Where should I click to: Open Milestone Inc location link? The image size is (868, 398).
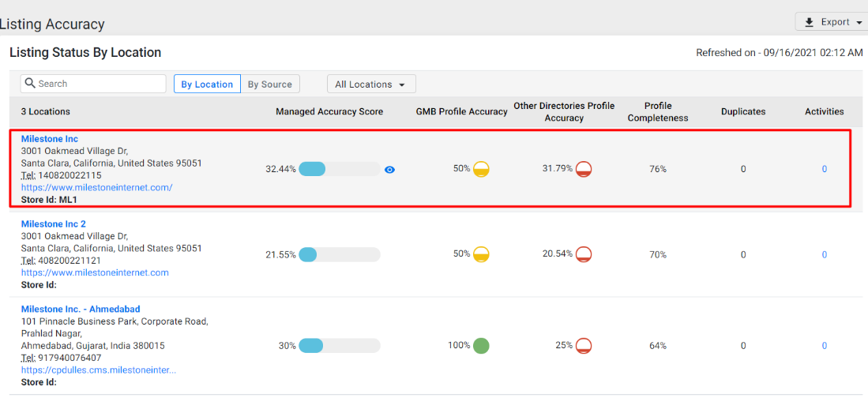point(50,139)
